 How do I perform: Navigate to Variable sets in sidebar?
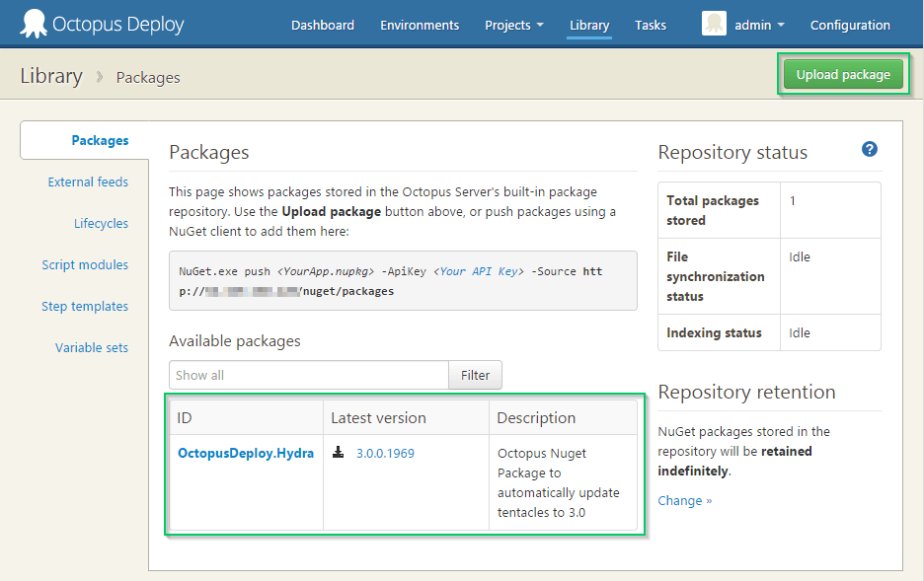(x=92, y=347)
